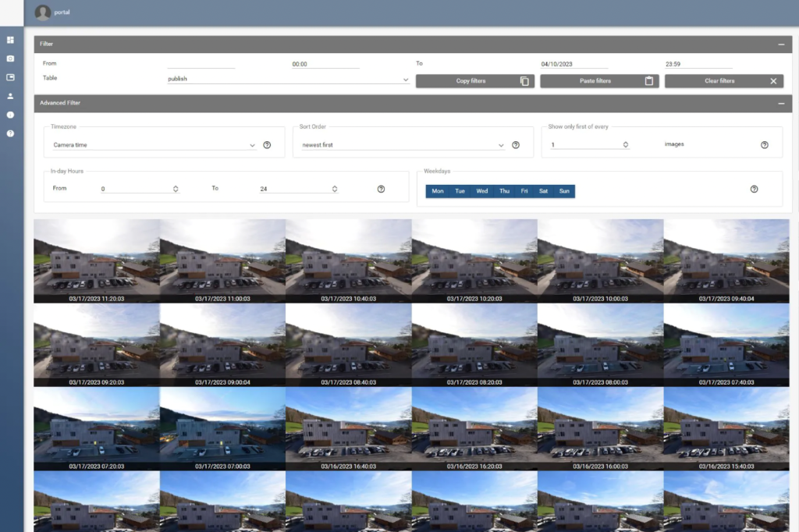
Task: Collapse the Filter panel header
Action: tap(781, 44)
